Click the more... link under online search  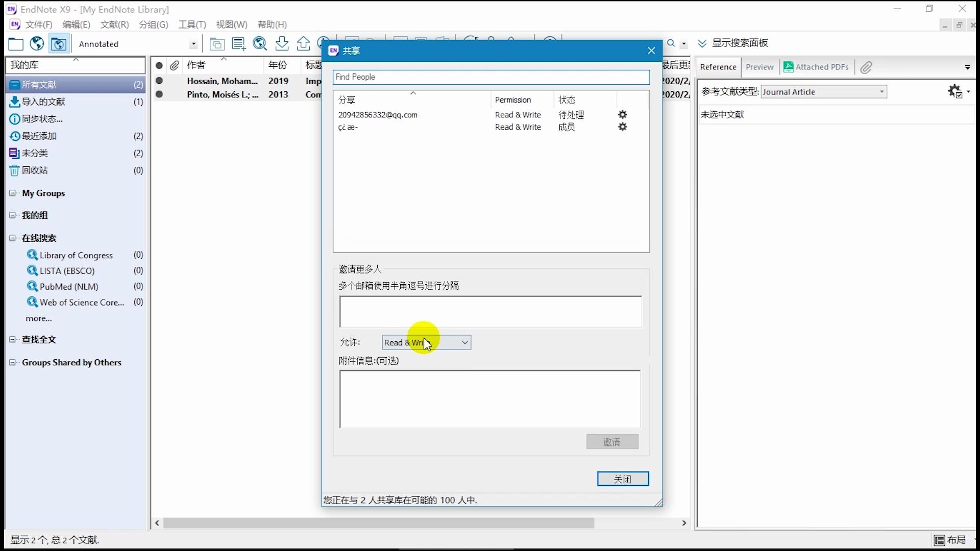click(39, 318)
